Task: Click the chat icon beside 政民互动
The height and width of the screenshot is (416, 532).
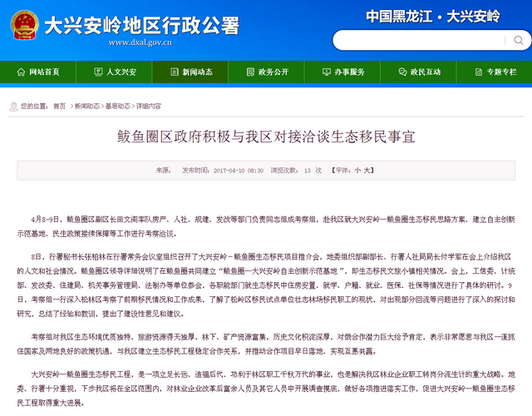Action: point(402,72)
